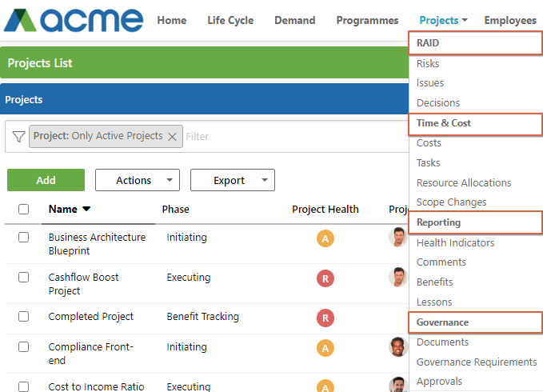
Task: Click red health badge for Completed Project
Action: 325,318
